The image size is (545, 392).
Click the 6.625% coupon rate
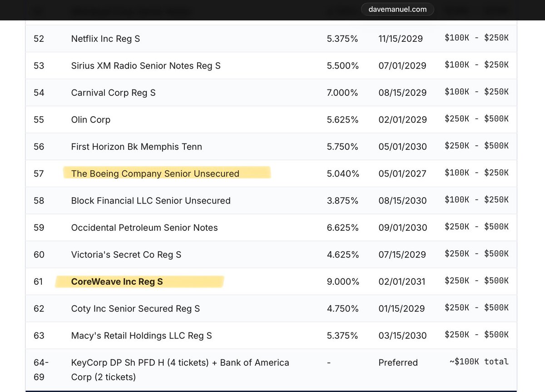coord(342,228)
